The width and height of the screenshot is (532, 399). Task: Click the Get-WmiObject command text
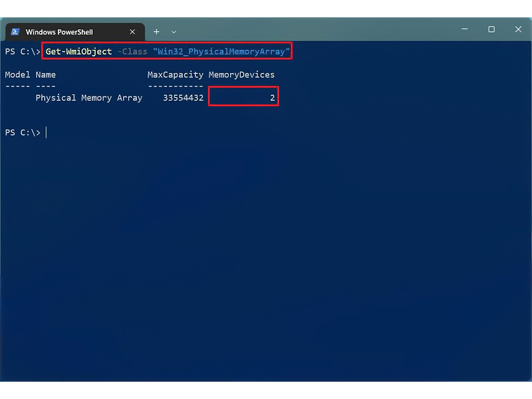[78, 52]
